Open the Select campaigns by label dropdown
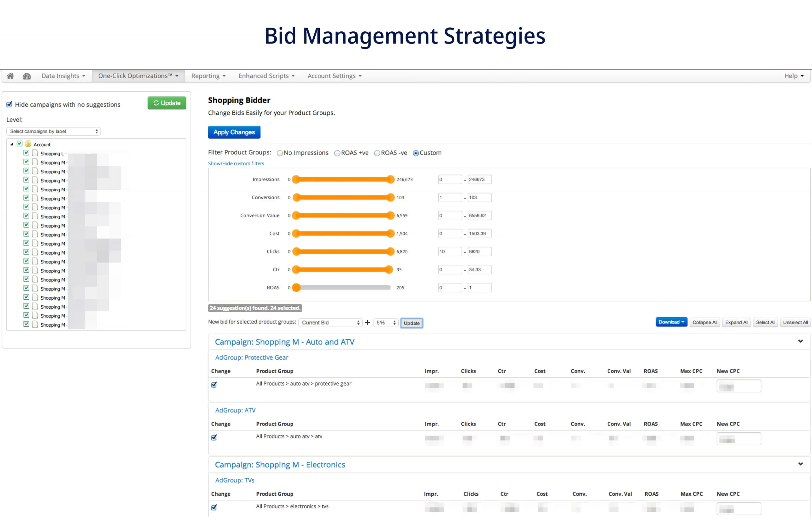The image size is (812, 530). pos(53,131)
